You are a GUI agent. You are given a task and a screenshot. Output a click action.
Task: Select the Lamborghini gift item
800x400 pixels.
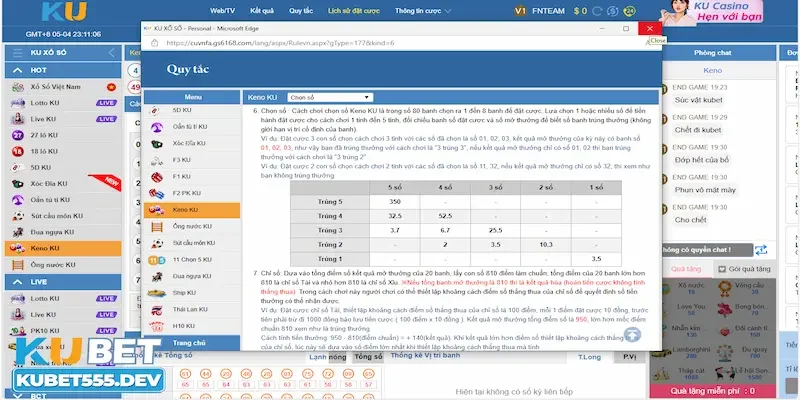point(691,352)
